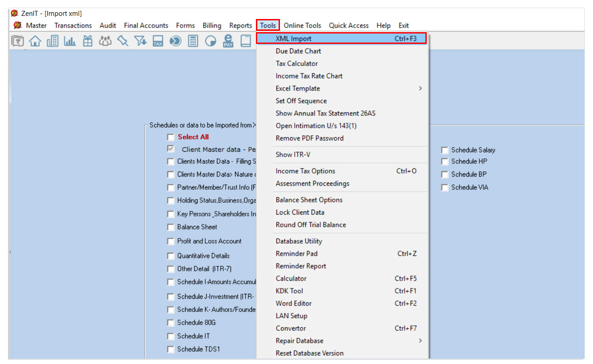Choose Remove PDF Password
593x364 pixels.
click(x=342, y=138)
